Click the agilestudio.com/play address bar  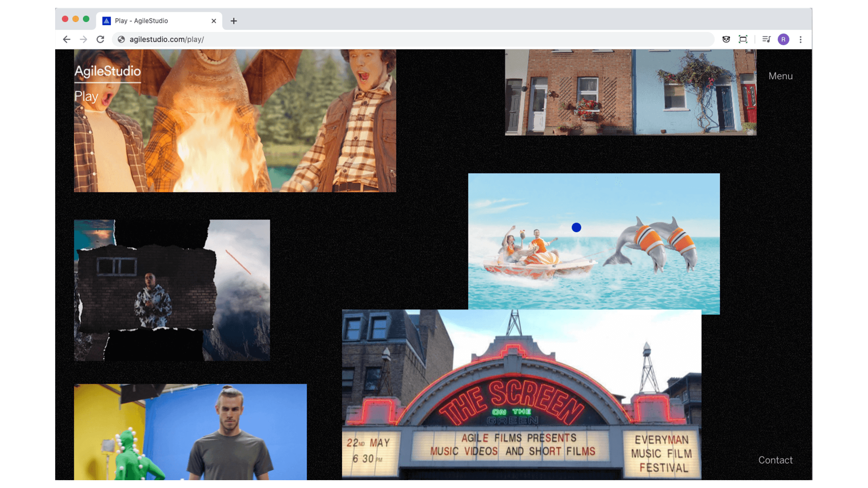(x=391, y=39)
